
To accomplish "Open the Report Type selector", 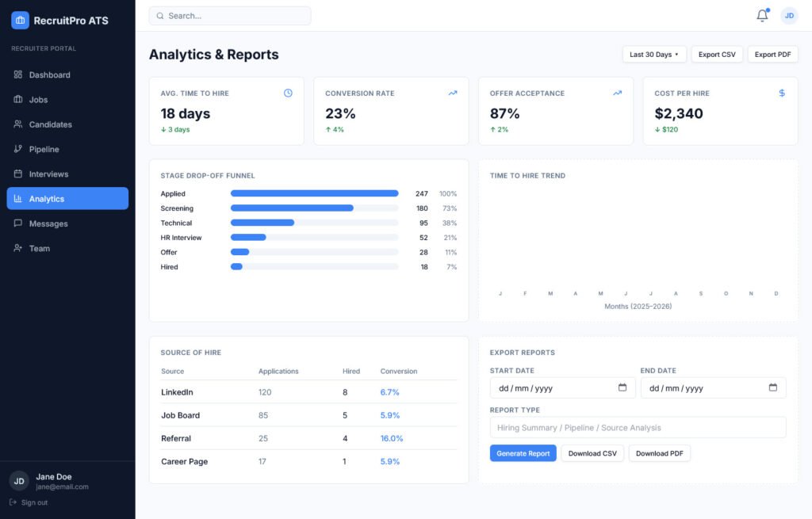I will click(636, 427).
